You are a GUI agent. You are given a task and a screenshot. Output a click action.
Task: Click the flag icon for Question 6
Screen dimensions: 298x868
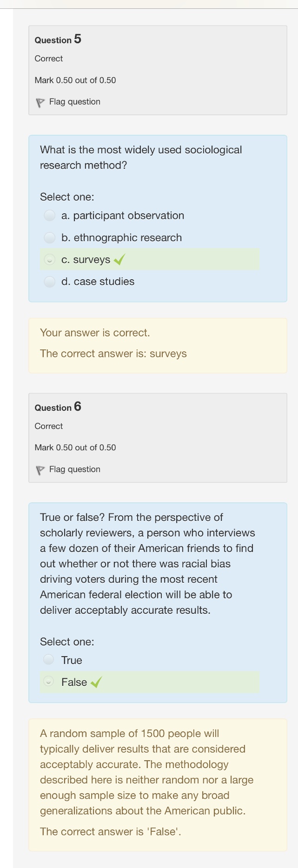coord(40,470)
